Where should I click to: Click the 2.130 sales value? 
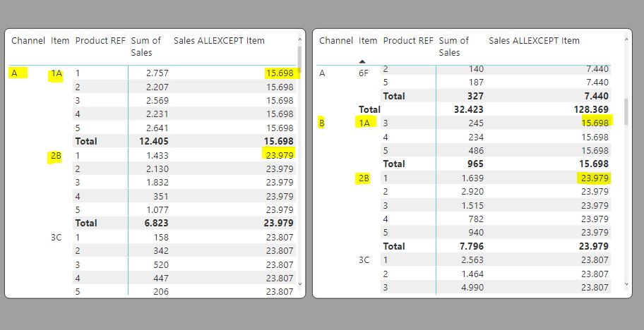coord(157,169)
